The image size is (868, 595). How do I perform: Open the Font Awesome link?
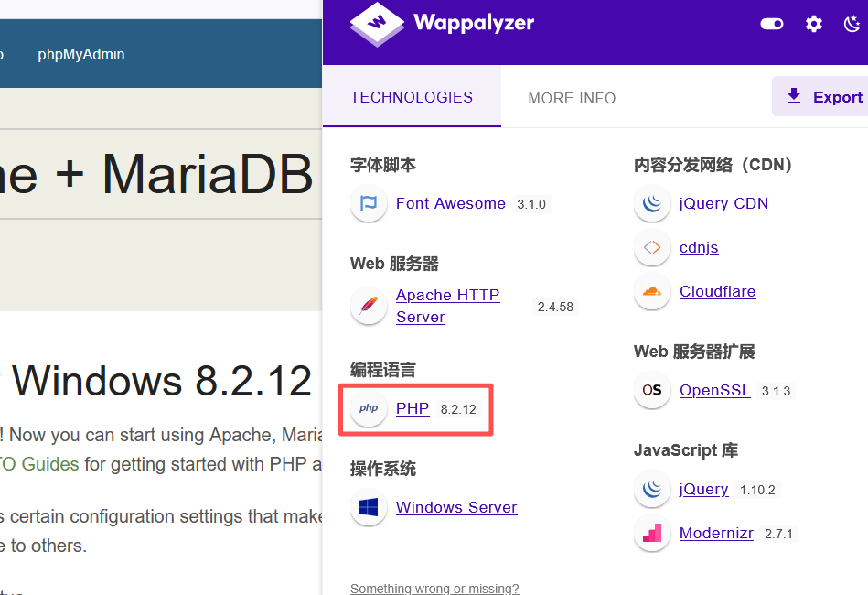click(451, 203)
